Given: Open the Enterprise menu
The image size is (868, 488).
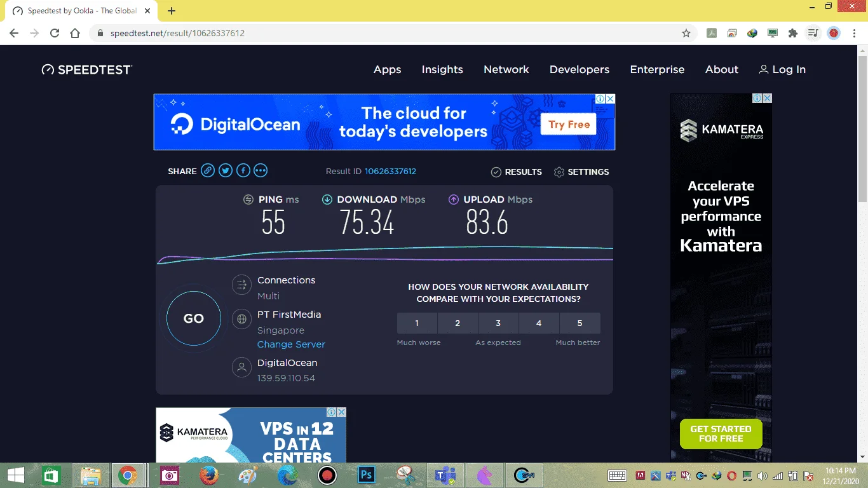Looking at the screenshot, I should [657, 70].
